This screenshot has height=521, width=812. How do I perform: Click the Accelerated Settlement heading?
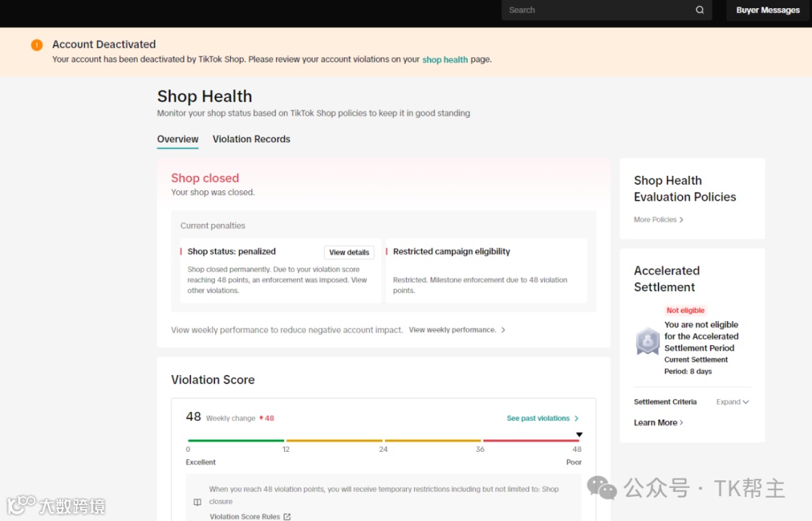(666, 279)
